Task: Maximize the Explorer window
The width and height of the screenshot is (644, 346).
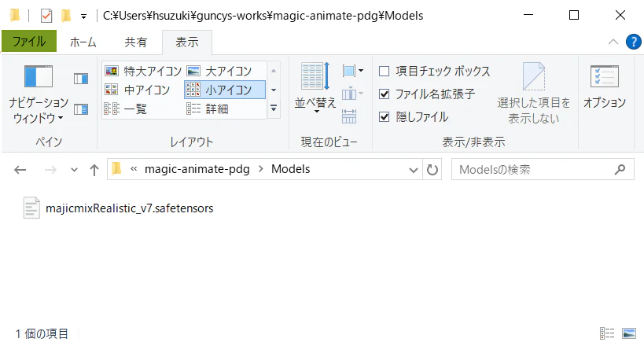Action: [x=574, y=15]
